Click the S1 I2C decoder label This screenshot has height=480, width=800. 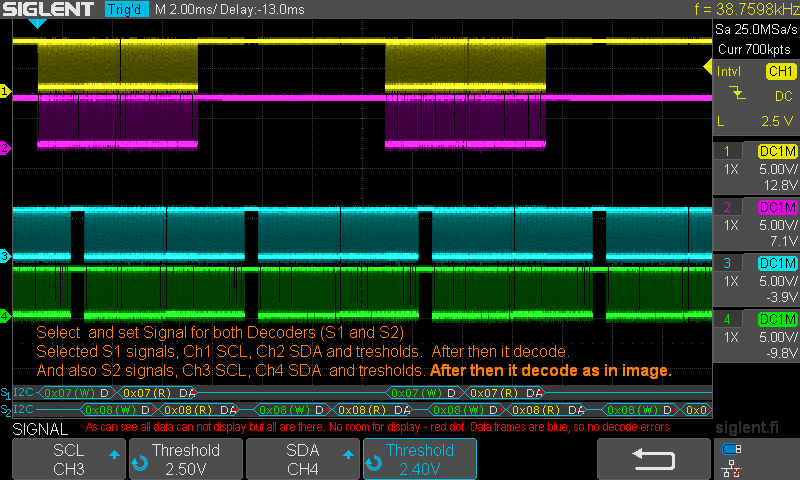tap(17, 393)
